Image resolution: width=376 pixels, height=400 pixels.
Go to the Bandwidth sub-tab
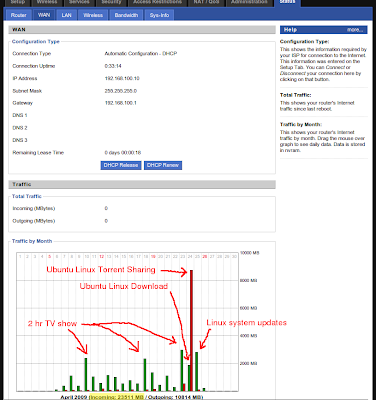pyautogui.click(x=126, y=15)
